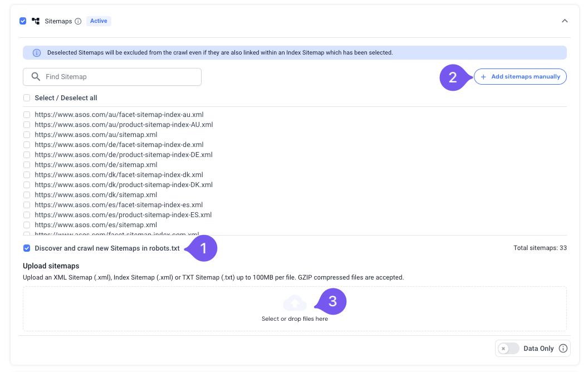The image size is (588, 372).
Task: Click the Total sitemaps: 33 text
Action: (x=540, y=248)
